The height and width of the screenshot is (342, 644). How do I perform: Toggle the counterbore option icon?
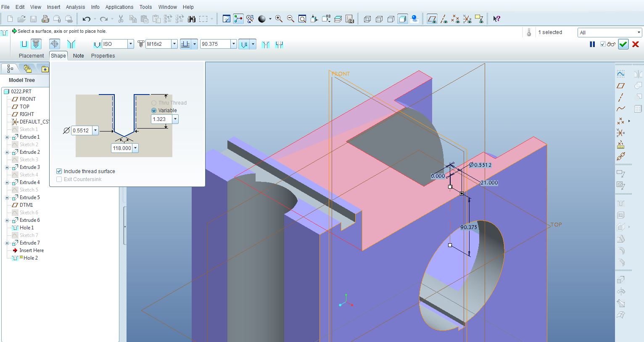point(279,44)
